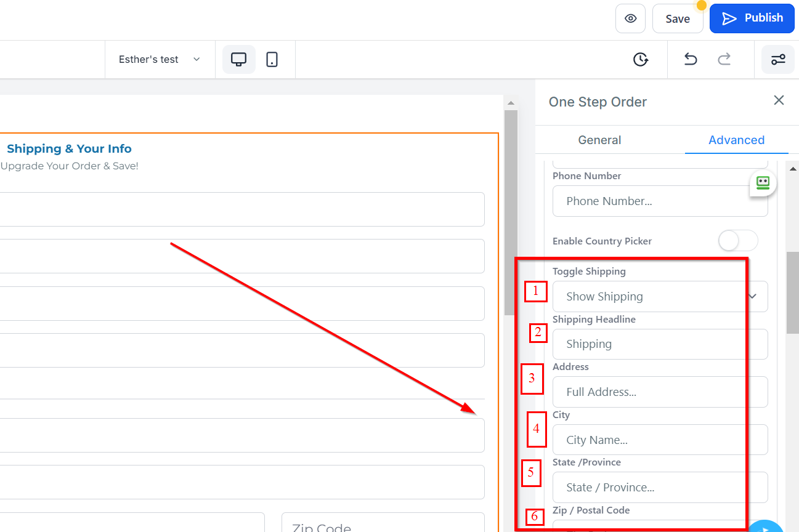
Task: Click the canvas scroll up arrow
Action: [510, 102]
